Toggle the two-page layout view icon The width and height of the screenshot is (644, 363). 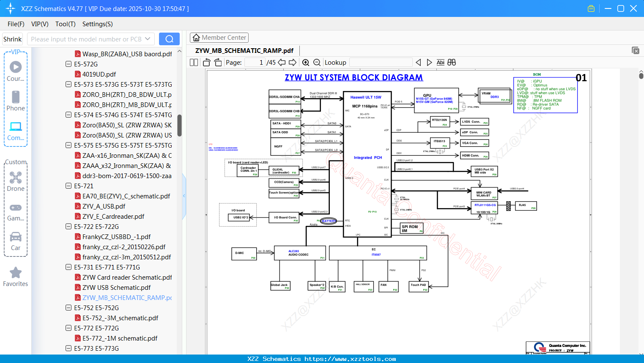[x=194, y=63]
